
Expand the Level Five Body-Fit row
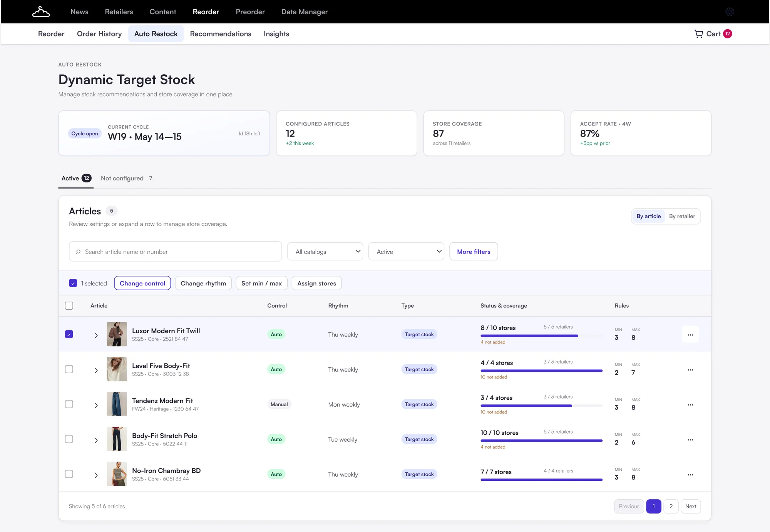tap(96, 370)
